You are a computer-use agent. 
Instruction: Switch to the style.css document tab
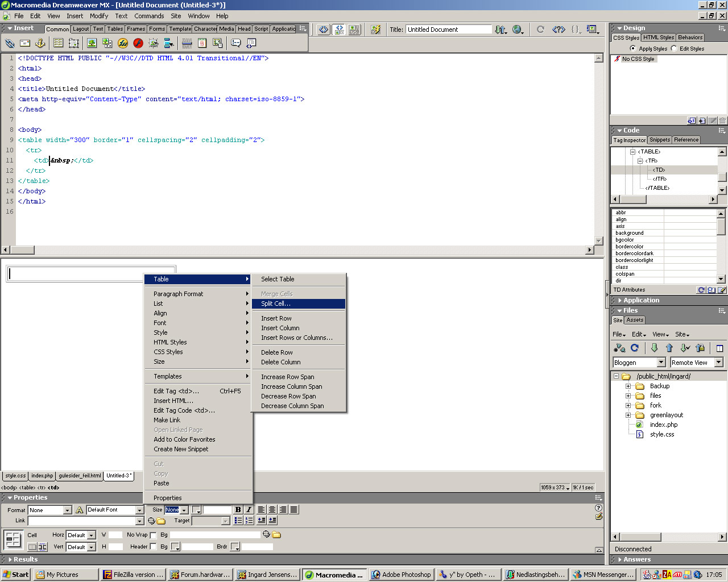tap(15, 476)
